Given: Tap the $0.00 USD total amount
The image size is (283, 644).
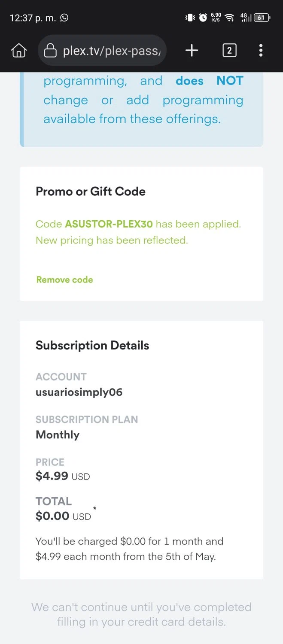Looking at the screenshot, I should point(63,516).
